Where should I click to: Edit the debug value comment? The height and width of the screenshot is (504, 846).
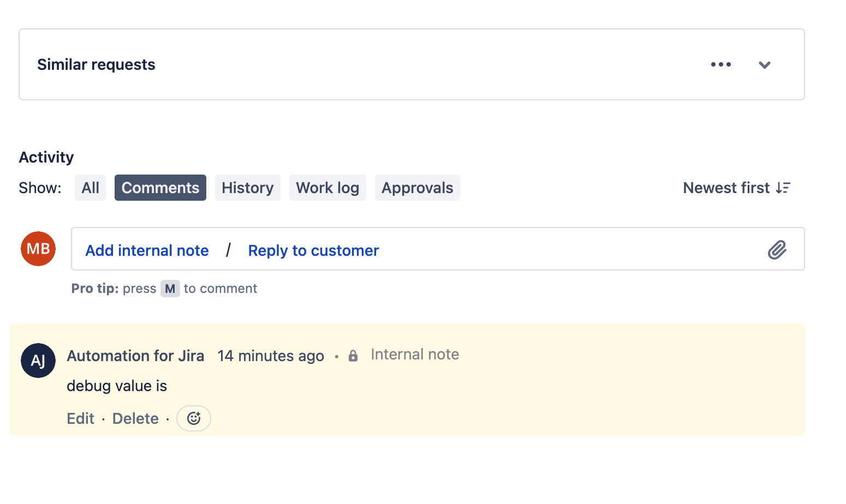(80, 418)
